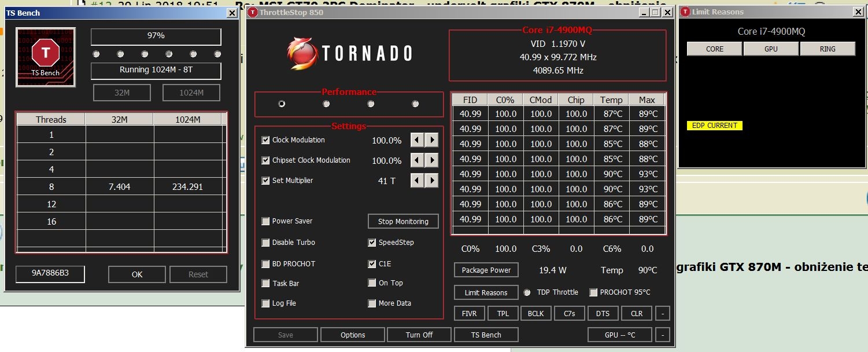This screenshot has width=868, height=352.
Task: Launch TS Bench from ThrottleStop
Action: tap(486, 335)
